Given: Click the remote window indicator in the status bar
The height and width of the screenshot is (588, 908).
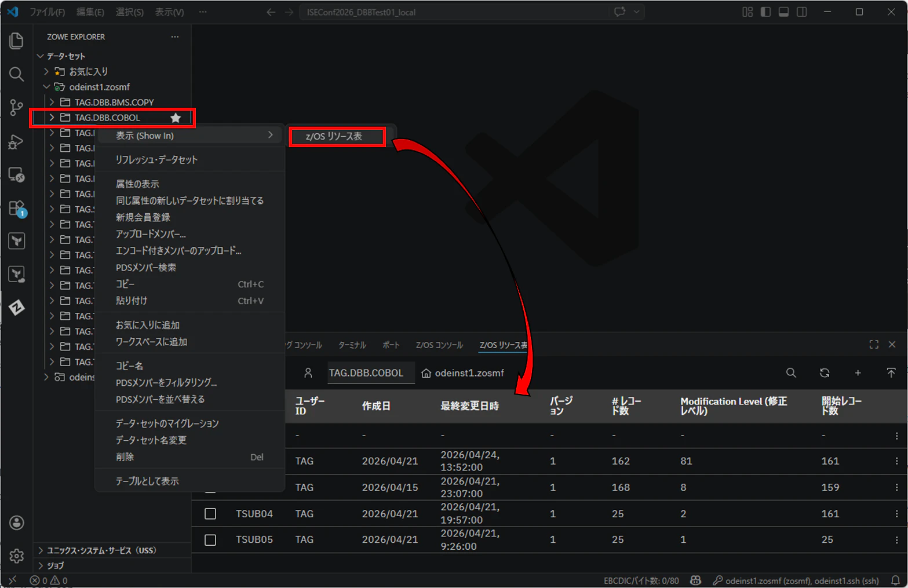Looking at the screenshot, I should (x=12, y=580).
